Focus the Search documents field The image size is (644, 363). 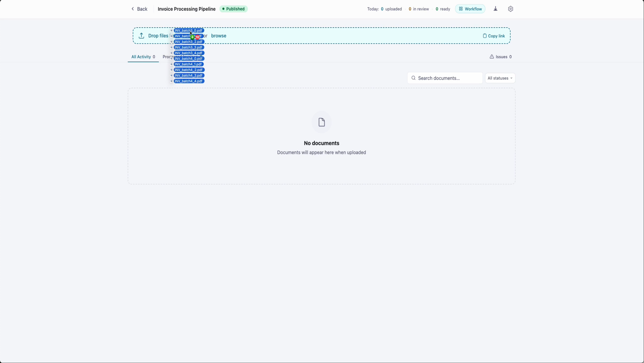point(445,78)
